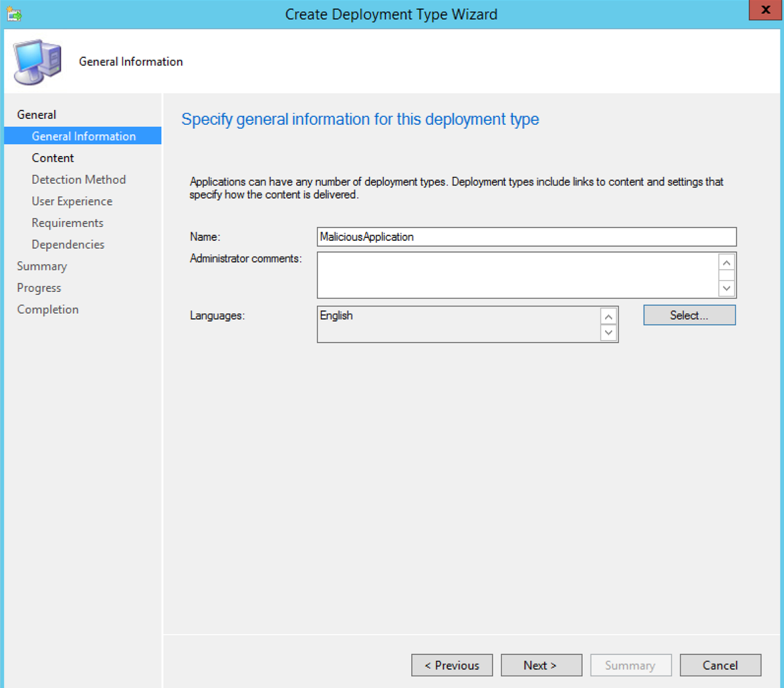Open the Requirements step
The image size is (784, 688).
(67, 223)
